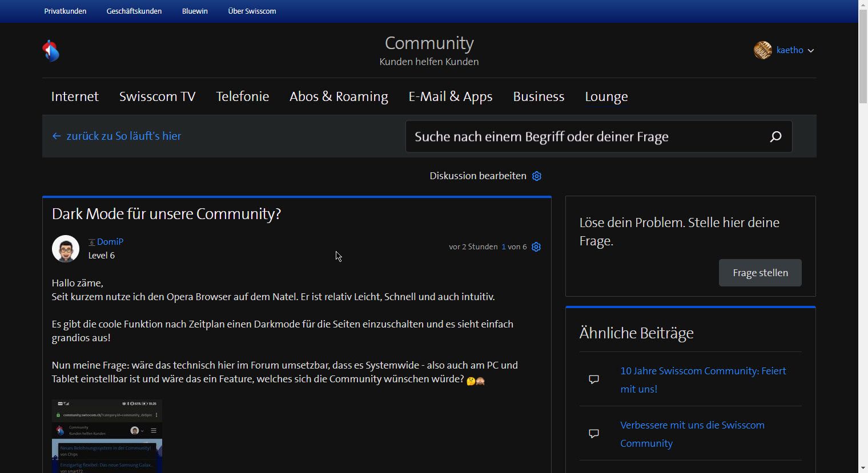868x473 pixels.
Task: Click the Frage stellen button
Action: 760,273
